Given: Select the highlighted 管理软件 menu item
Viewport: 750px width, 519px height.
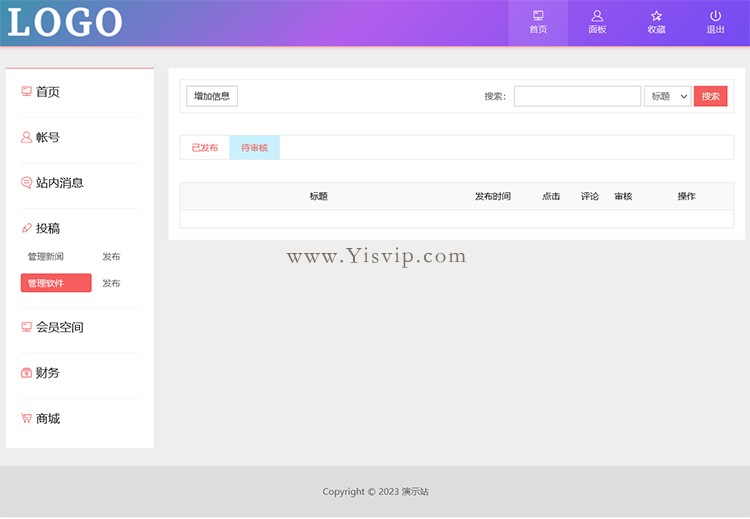Looking at the screenshot, I should point(56,283).
